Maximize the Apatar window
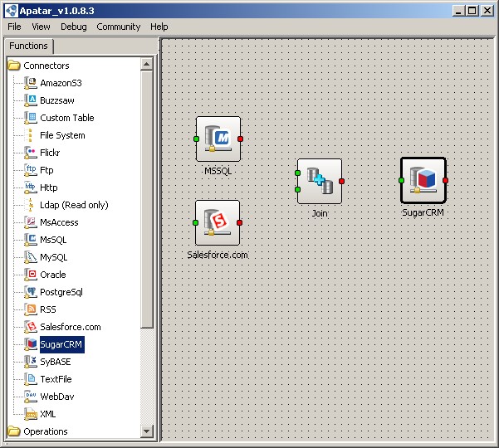Screen dimensions: 499x448 click(472, 11)
